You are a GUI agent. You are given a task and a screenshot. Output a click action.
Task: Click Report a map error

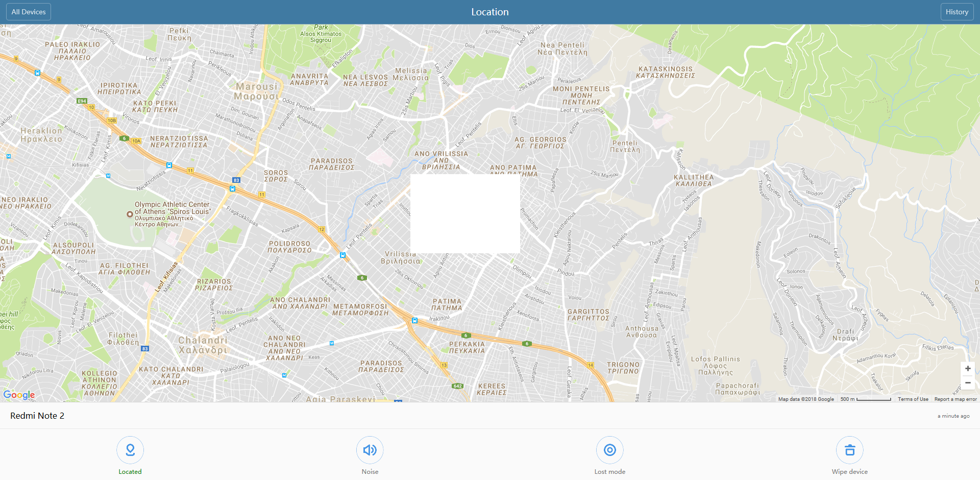pos(955,399)
